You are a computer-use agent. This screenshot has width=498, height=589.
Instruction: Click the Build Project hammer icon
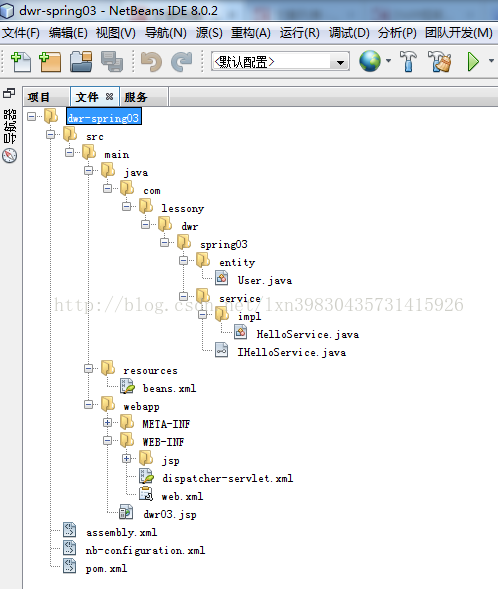(x=408, y=61)
